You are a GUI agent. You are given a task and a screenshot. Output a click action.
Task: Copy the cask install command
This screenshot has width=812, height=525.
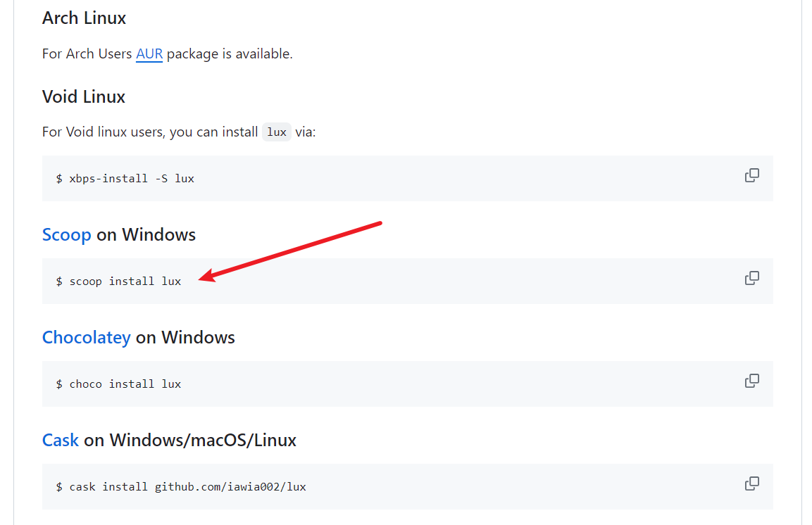tap(752, 483)
